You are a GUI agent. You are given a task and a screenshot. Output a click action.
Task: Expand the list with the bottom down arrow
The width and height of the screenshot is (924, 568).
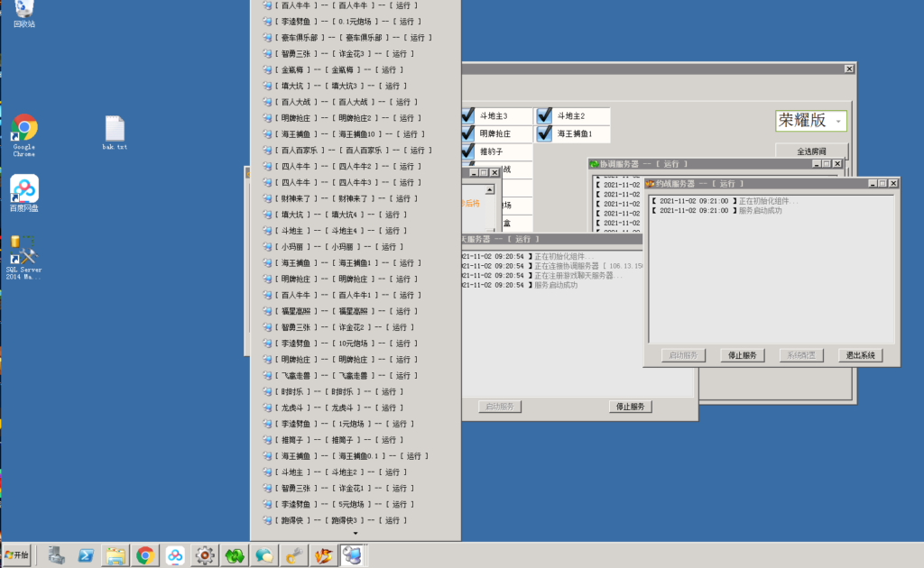coord(355,534)
